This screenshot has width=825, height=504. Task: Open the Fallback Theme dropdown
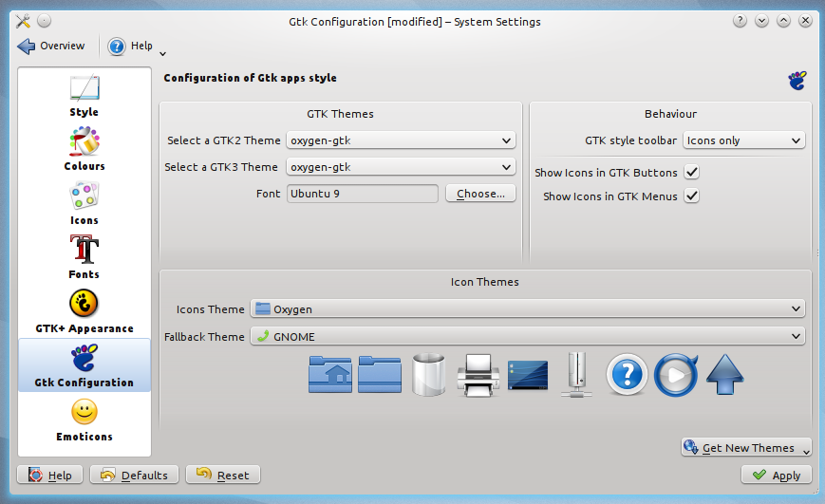click(x=527, y=336)
